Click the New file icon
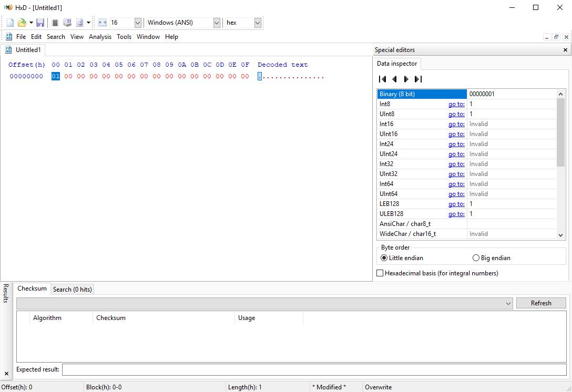Viewport: 572px width, 392px height. pyautogui.click(x=10, y=23)
